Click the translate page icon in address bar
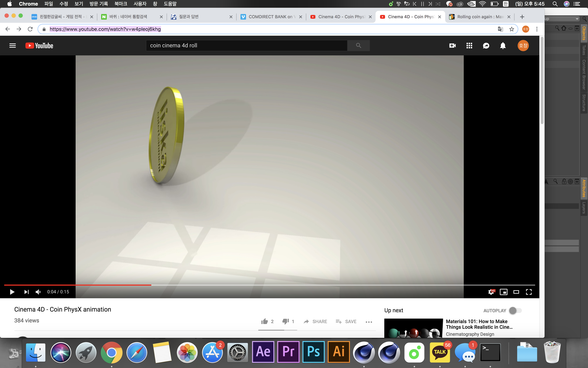The image size is (588, 368). click(x=500, y=29)
